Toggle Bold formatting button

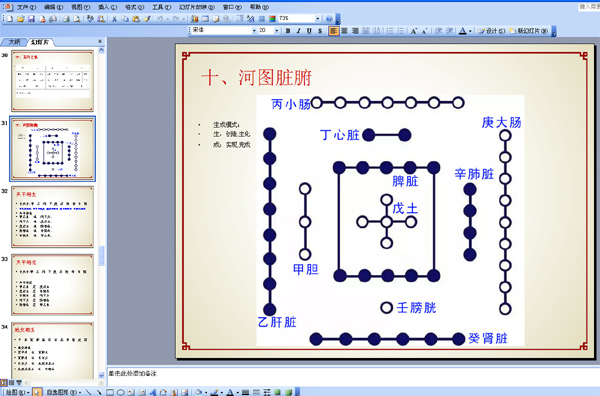pyautogui.click(x=288, y=31)
